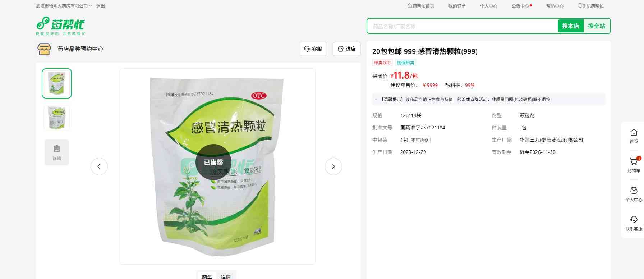
Task: Click the 搜全站 search button
Action: pyautogui.click(x=597, y=26)
